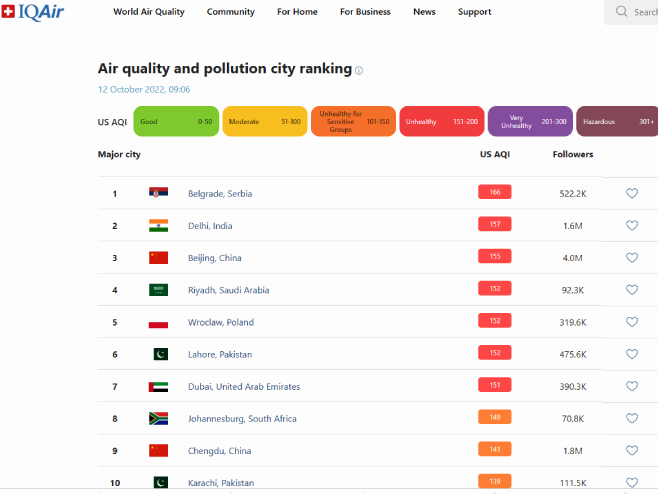Image resolution: width=658 pixels, height=494 pixels.
Task: Click the green Good 0-50 AQI swatch
Action: 176,122
